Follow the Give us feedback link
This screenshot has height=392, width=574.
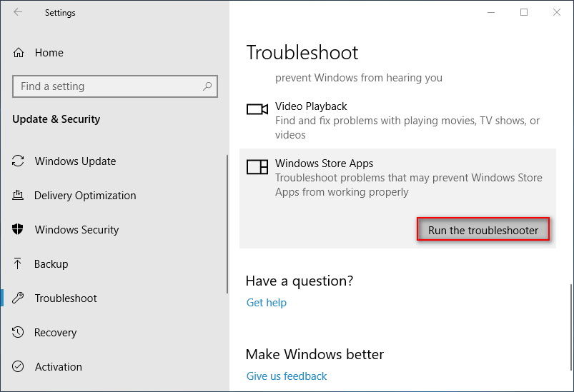pos(287,376)
